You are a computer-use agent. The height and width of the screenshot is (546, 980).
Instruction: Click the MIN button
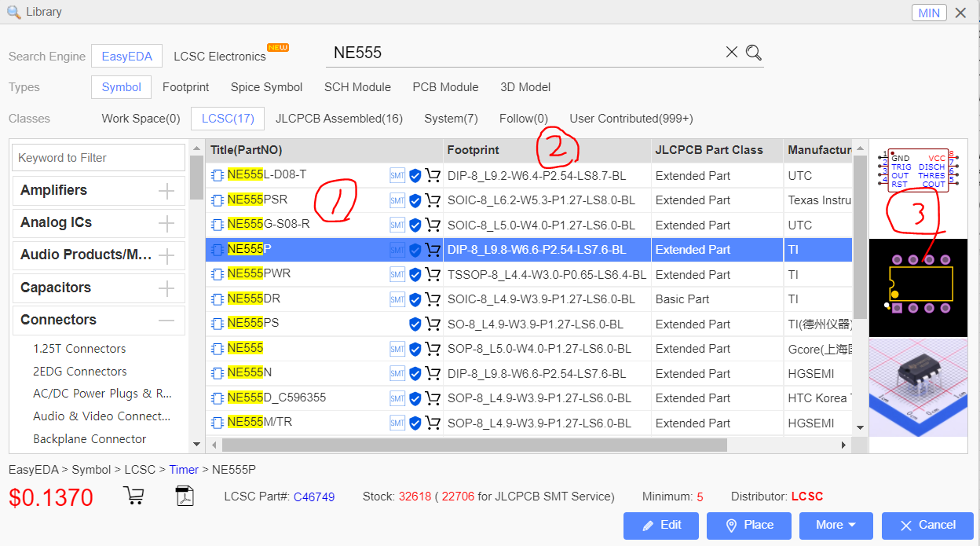(929, 13)
